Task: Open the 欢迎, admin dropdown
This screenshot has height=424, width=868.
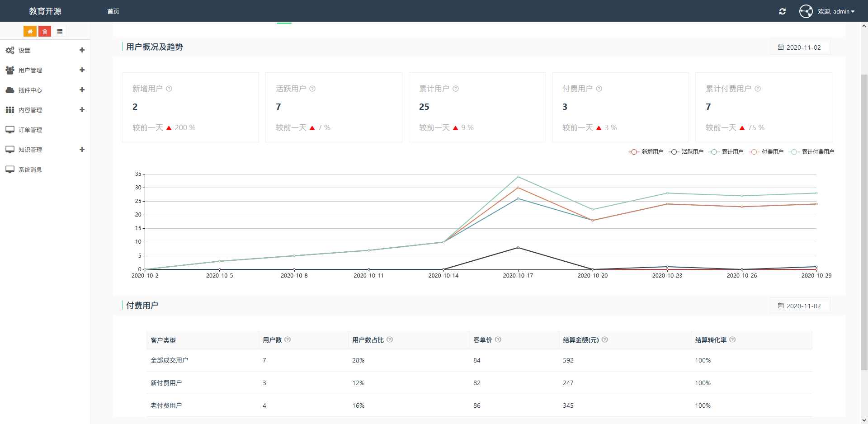Action: pyautogui.click(x=836, y=11)
